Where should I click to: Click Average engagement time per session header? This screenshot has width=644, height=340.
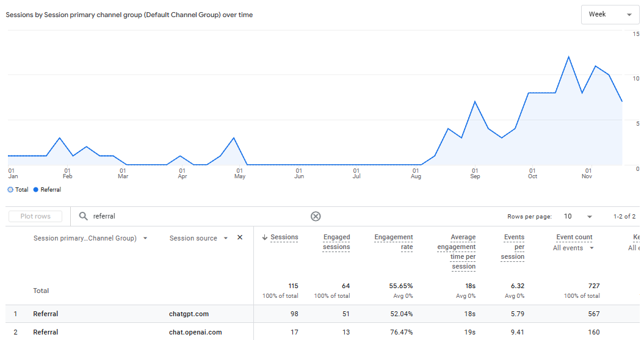tap(456, 251)
